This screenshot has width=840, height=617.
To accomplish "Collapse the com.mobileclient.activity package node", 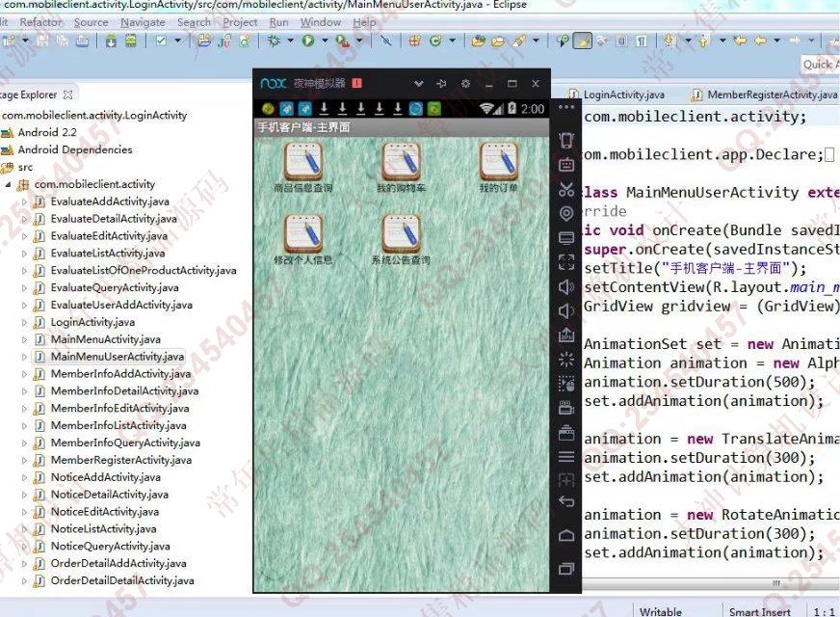I will pyautogui.click(x=8, y=185).
